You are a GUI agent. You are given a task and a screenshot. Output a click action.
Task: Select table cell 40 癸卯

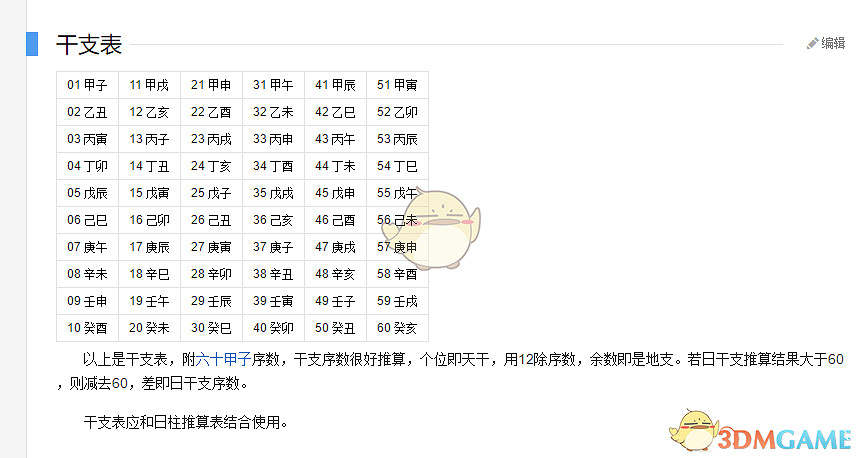274,328
